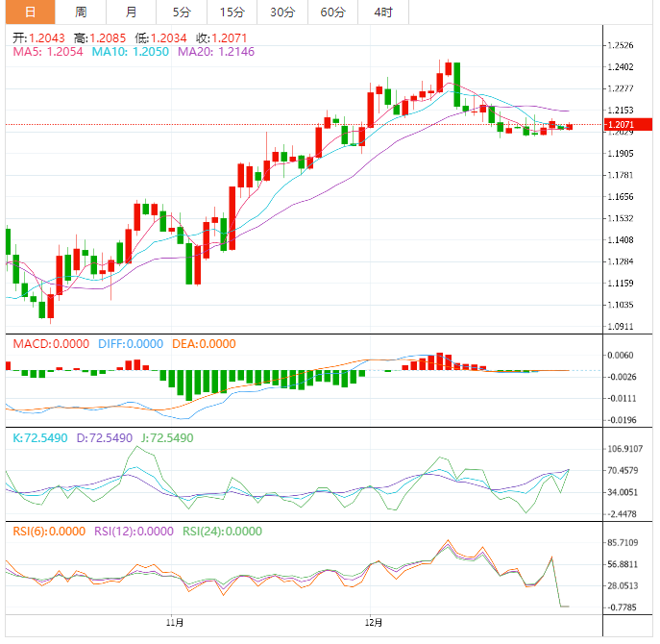This screenshot has height=644, width=660.
Task: Click the red 1.2071 current price tag
Action: tap(620, 125)
